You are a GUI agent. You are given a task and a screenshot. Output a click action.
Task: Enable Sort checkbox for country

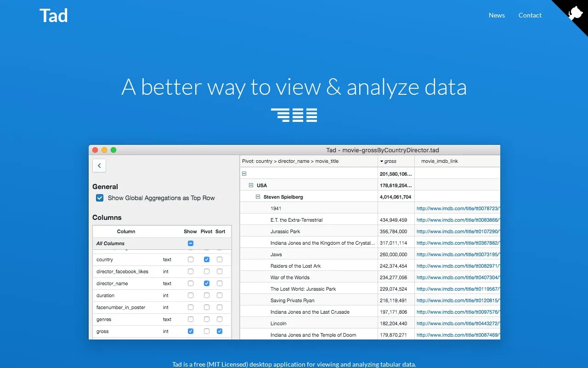[220, 259]
